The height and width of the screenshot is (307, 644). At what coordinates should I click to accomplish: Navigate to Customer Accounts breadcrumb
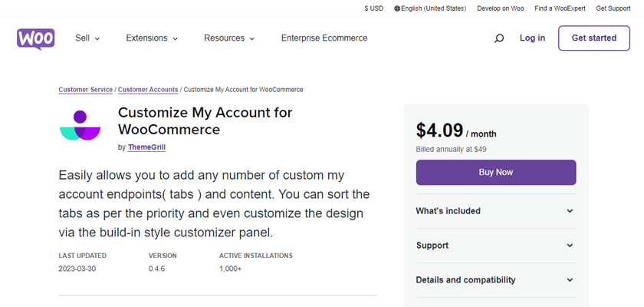[x=148, y=90]
